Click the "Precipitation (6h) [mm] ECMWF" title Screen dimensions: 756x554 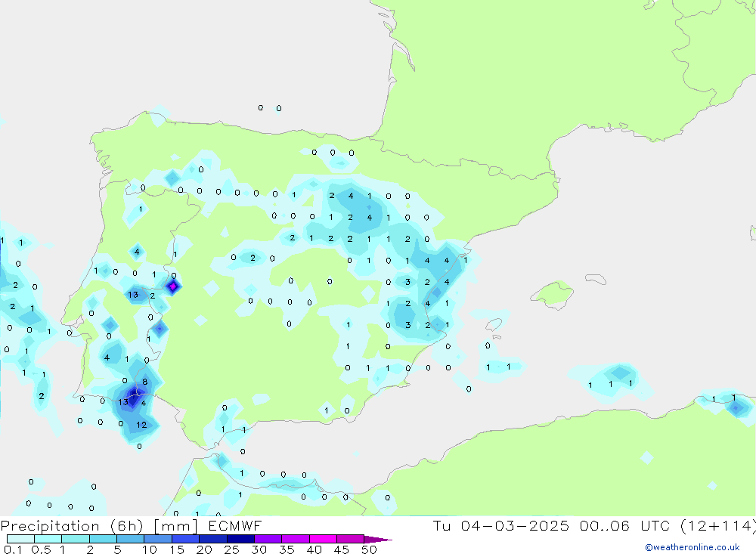(131, 525)
